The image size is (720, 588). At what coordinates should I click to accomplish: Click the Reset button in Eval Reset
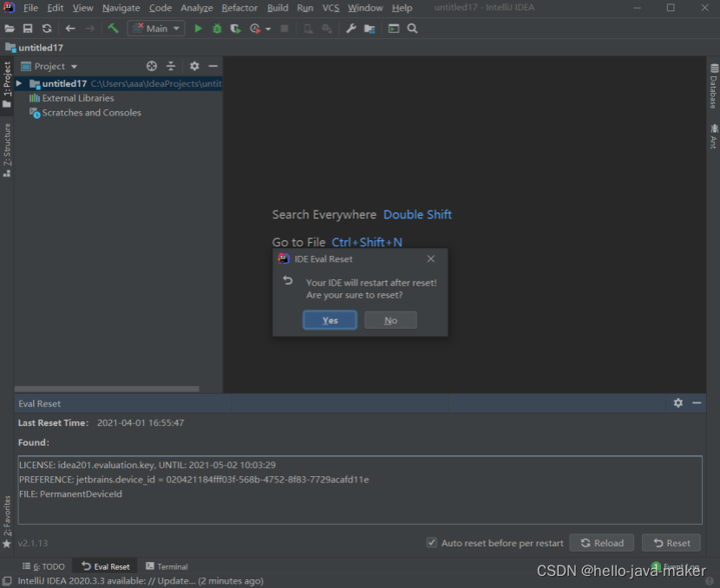[x=671, y=543]
